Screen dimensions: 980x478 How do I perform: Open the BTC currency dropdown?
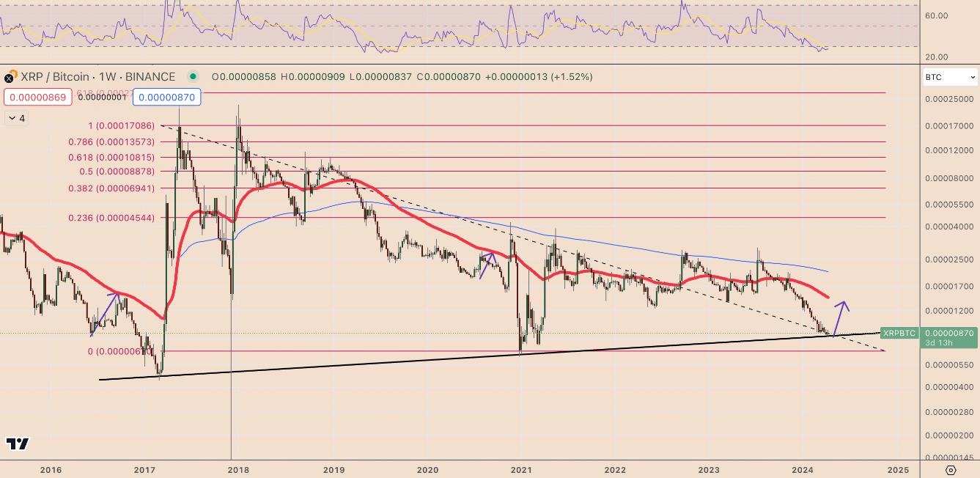click(x=950, y=77)
